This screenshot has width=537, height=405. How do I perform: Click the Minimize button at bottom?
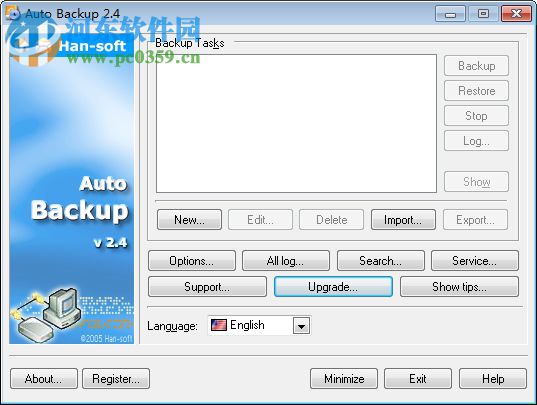point(344,379)
